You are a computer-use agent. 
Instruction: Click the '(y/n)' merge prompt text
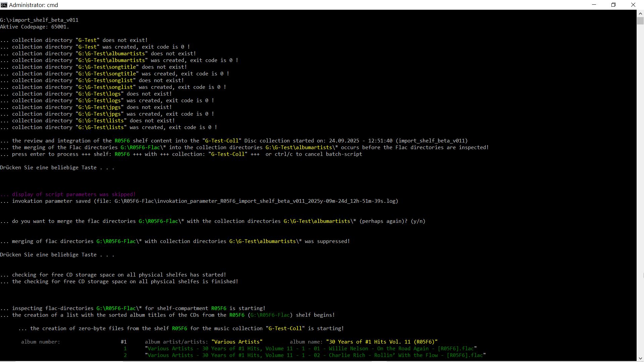[x=418, y=221]
